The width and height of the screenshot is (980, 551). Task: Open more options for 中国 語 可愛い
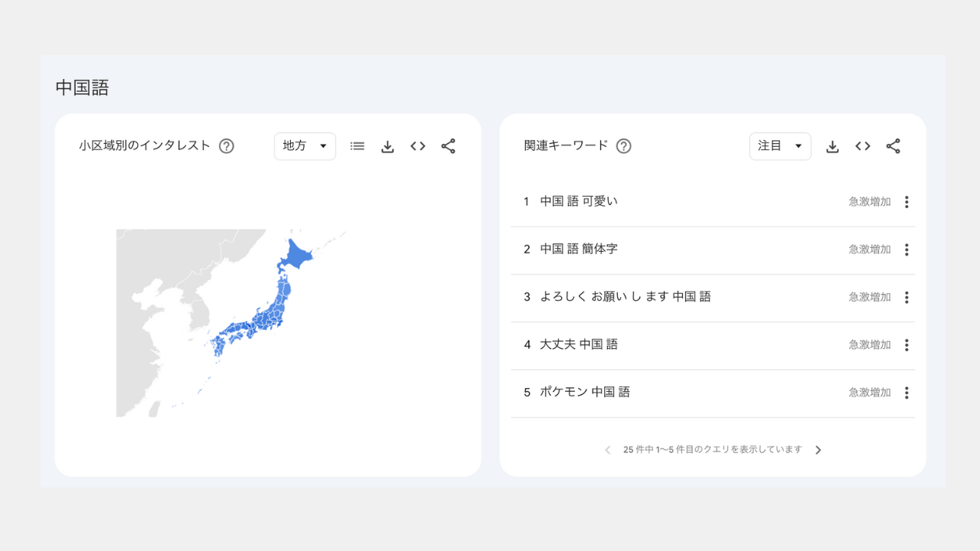906,202
